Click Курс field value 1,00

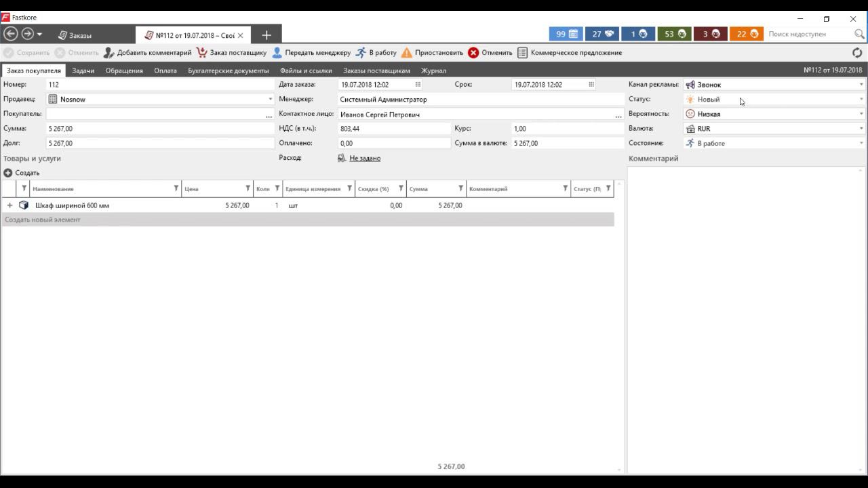coord(568,129)
